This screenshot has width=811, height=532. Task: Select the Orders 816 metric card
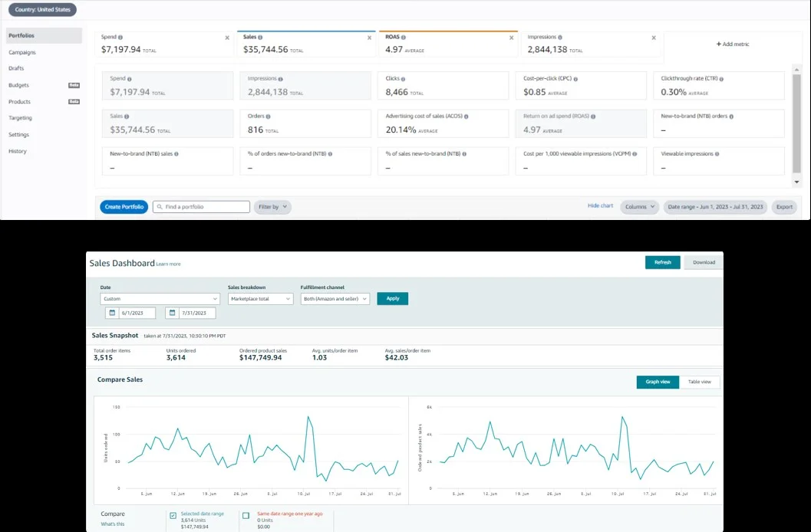305,123
